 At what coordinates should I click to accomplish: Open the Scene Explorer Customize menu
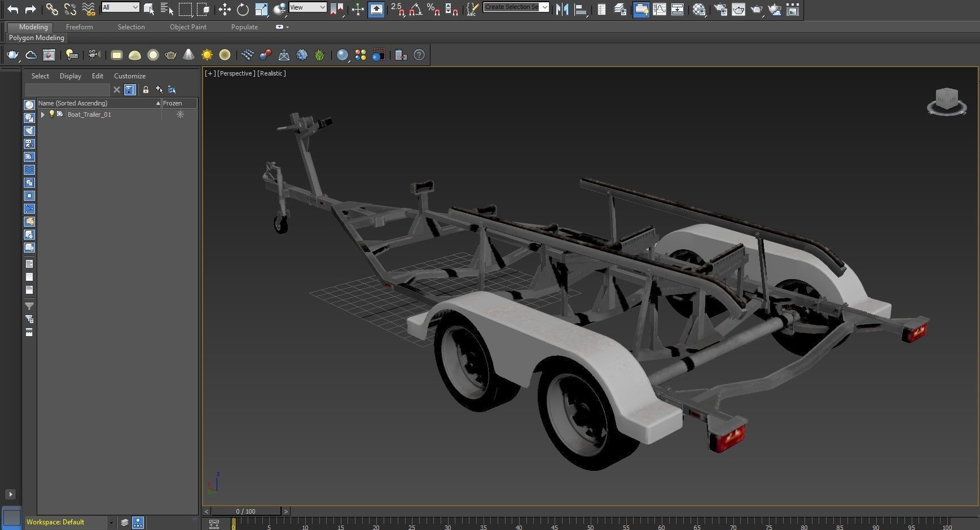(130, 76)
